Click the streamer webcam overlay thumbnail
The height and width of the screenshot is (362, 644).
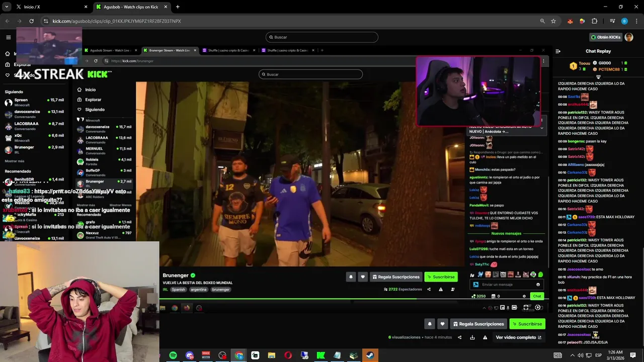(478, 90)
